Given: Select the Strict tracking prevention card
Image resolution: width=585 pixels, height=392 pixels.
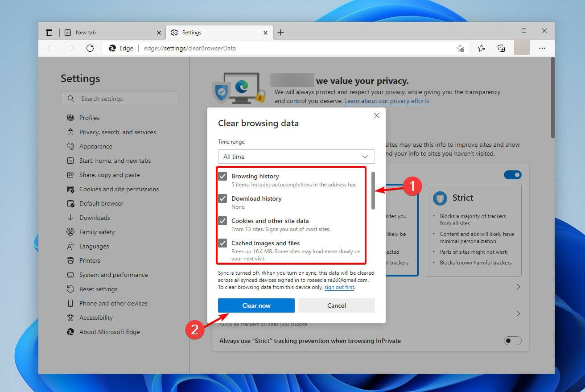Looking at the screenshot, I should pyautogui.click(x=474, y=230).
